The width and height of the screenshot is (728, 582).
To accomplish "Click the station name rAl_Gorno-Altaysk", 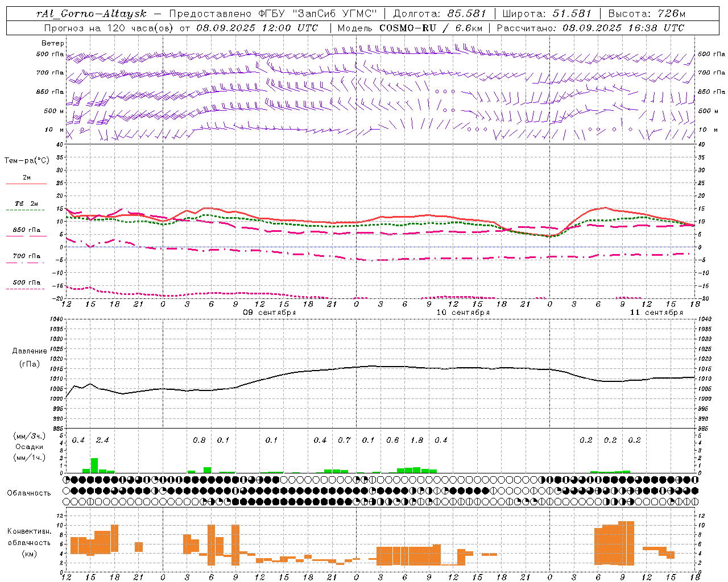I will (x=92, y=14).
